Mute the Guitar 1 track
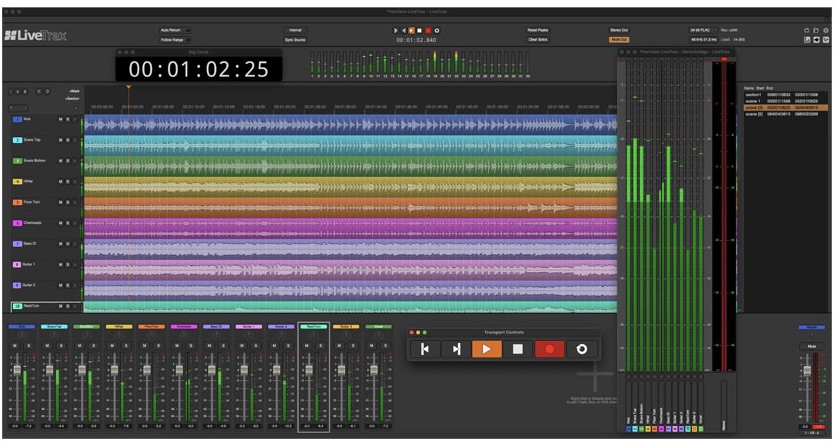This screenshot has width=838, height=445. [60, 265]
